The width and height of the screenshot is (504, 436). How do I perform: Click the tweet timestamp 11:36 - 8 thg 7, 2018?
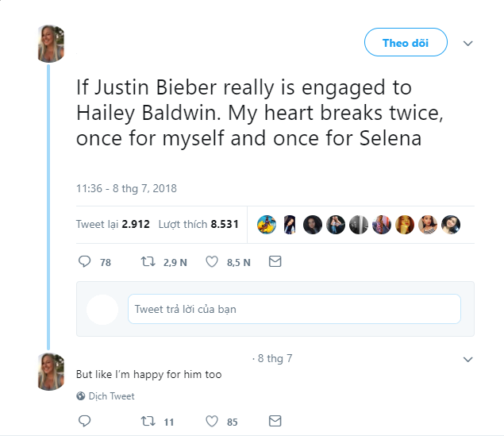126,189
